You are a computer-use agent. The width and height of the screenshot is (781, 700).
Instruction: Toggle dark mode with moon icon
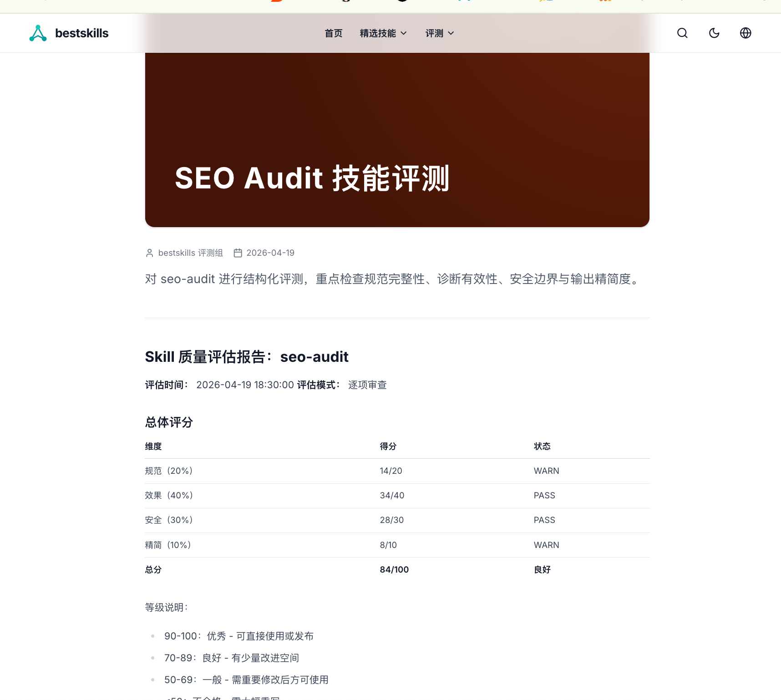pos(714,33)
